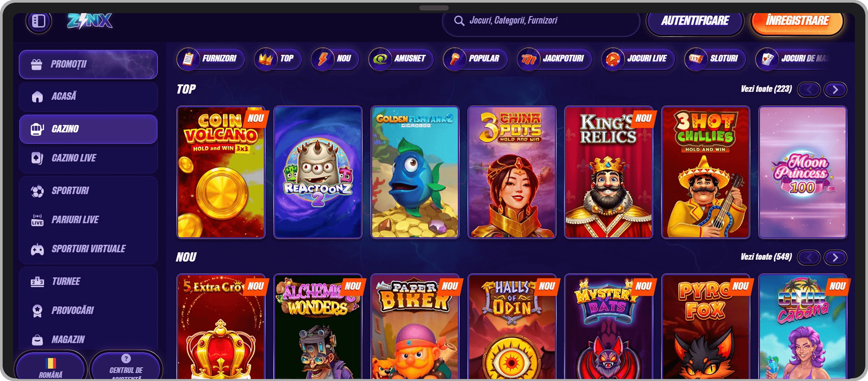This screenshot has width=868, height=381.
Task: Show previous games in TOP row
Action: click(809, 90)
